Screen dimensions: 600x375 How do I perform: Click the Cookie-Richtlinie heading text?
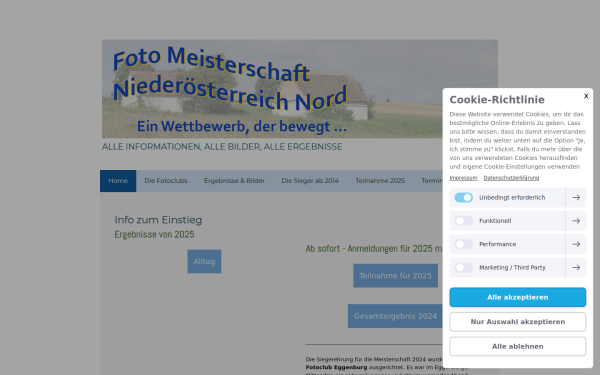[497, 99]
